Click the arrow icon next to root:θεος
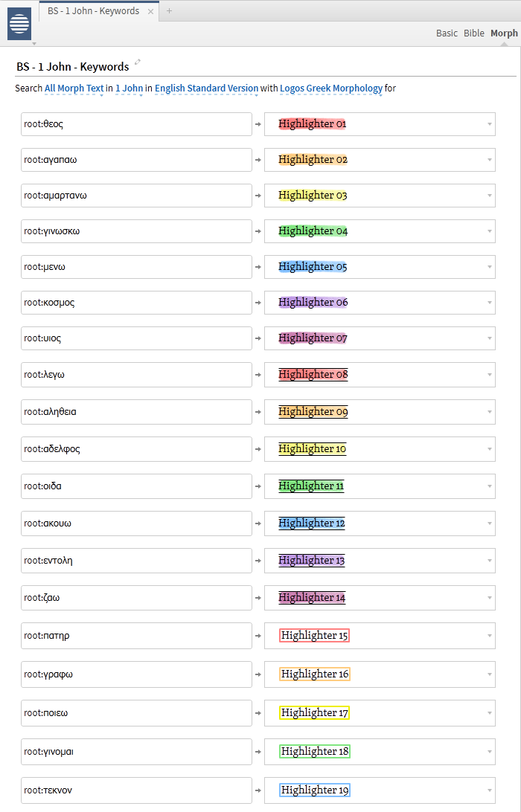This screenshot has width=521, height=812. click(258, 124)
